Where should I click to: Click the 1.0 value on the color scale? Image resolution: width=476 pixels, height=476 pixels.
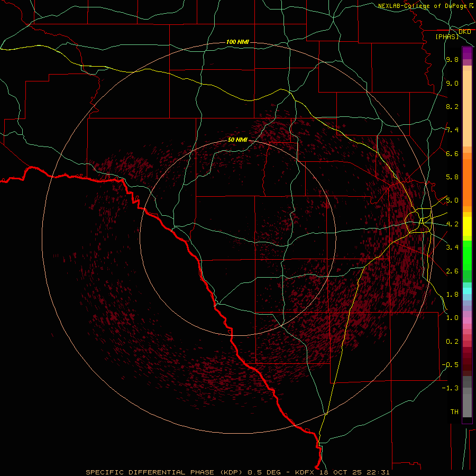pyautogui.click(x=452, y=318)
